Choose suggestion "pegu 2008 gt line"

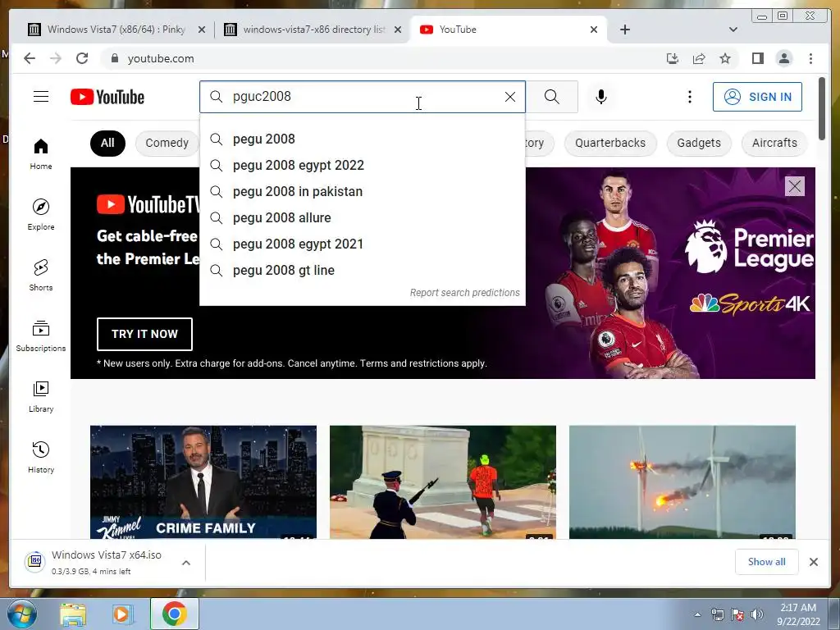(x=362, y=270)
